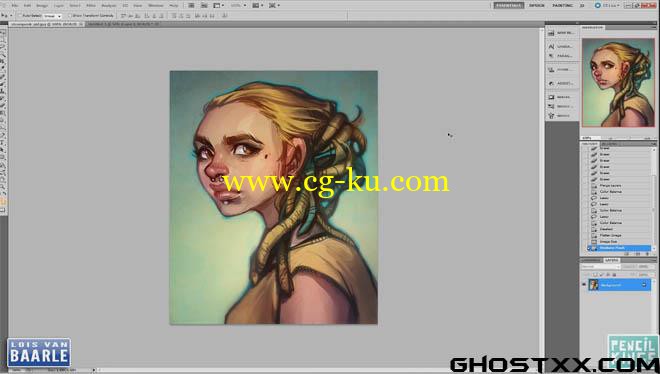660x374 pixels.
Task: Open the File menu
Action: (15, 5)
